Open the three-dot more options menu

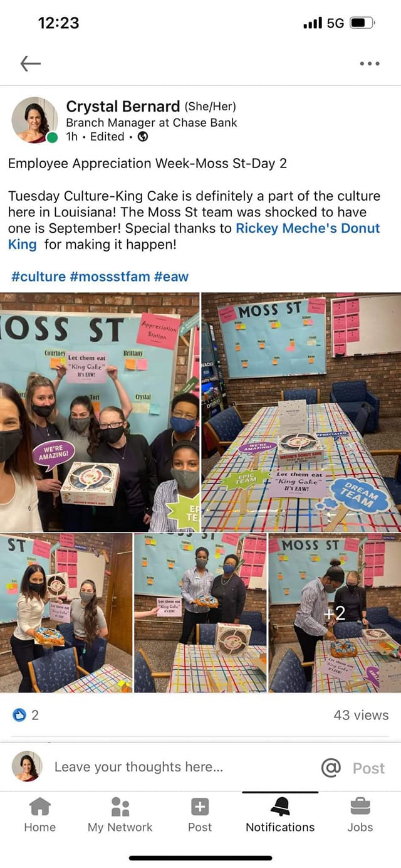click(370, 63)
